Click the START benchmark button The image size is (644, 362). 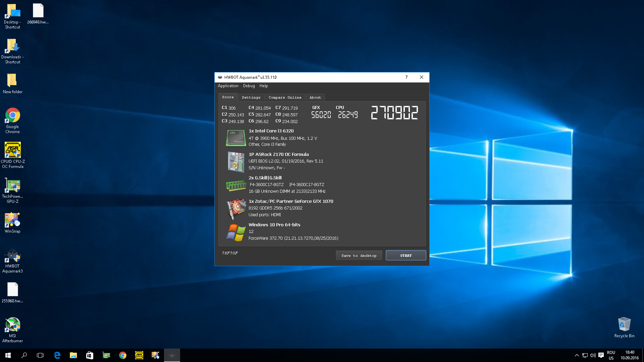(406, 255)
